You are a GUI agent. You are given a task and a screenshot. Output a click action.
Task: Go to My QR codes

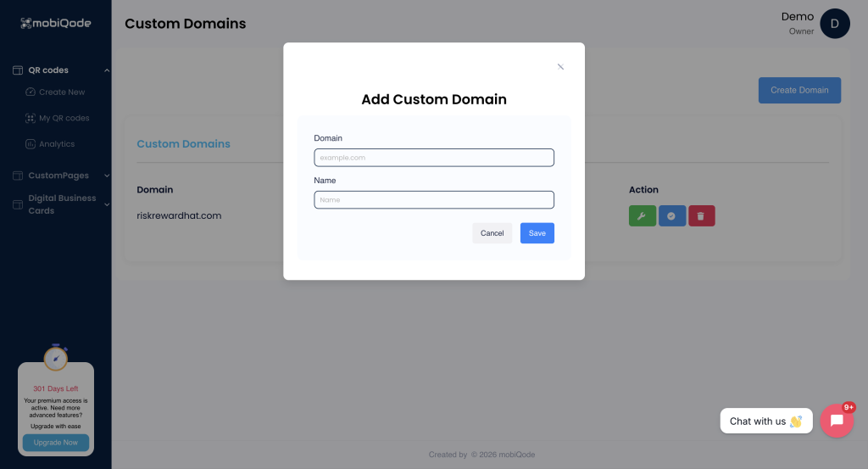pos(64,118)
